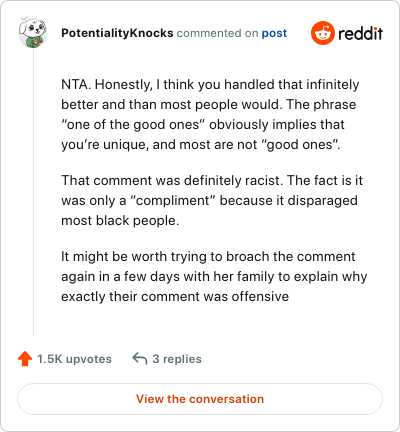
Task: Click the paragraph beginning "NTA. Honestly"
Action: click(x=210, y=114)
